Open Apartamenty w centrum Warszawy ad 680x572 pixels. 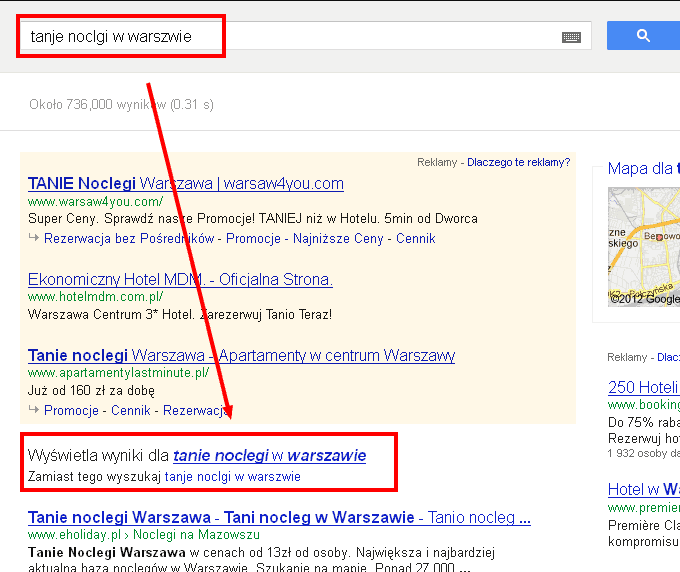[241, 355]
